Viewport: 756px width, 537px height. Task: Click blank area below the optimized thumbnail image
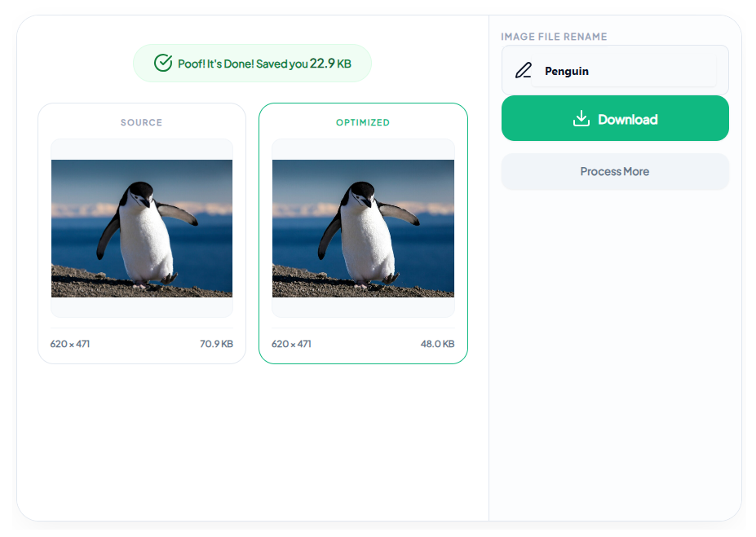[363, 307]
